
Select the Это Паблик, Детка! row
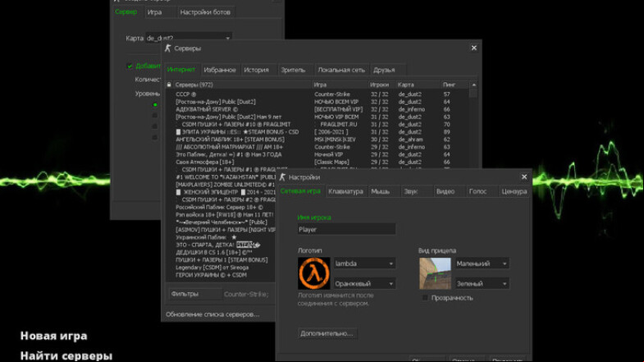point(317,154)
